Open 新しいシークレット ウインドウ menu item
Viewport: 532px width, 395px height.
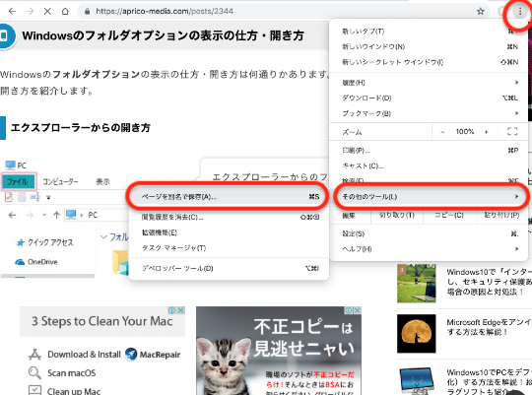429,62
